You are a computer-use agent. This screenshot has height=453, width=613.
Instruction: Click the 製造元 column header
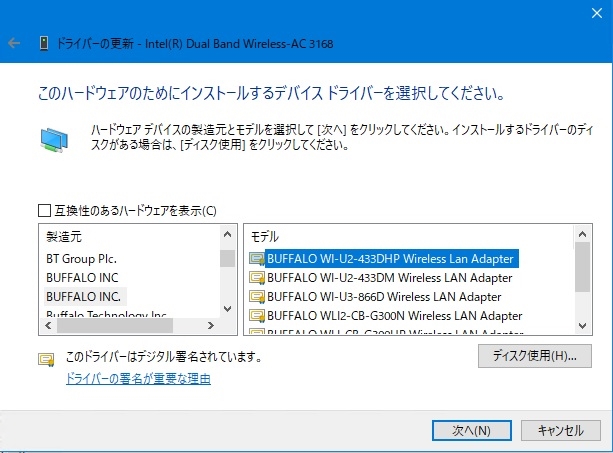click(64, 237)
